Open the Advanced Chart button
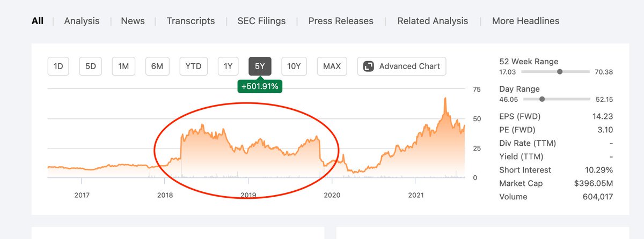This screenshot has height=239, width=644. [401, 66]
